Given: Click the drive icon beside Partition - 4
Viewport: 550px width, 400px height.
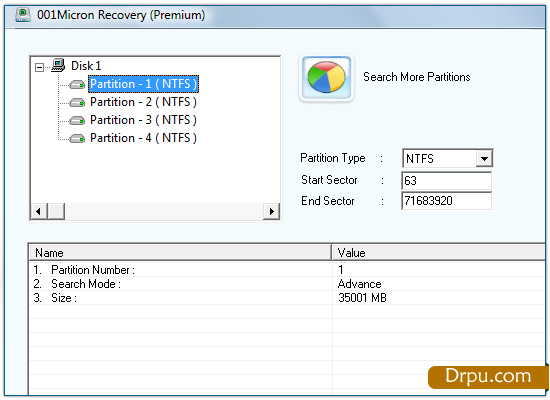Looking at the screenshot, I should click(77, 139).
